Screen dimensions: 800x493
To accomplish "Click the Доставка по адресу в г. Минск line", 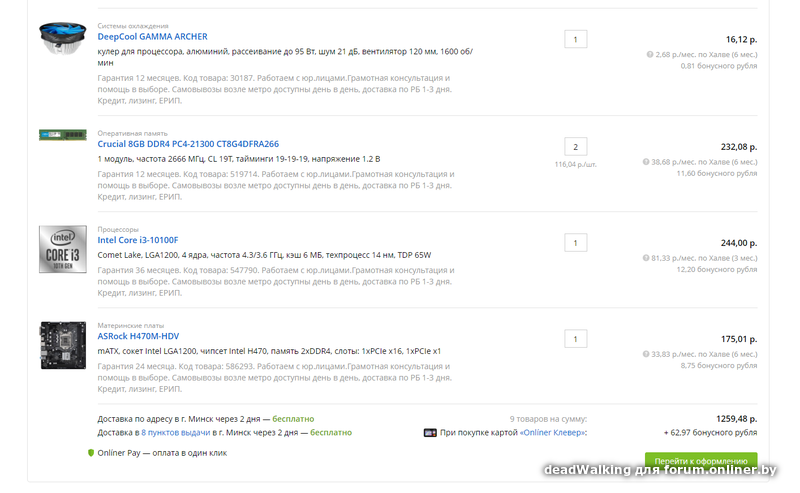I will [x=206, y=419].
